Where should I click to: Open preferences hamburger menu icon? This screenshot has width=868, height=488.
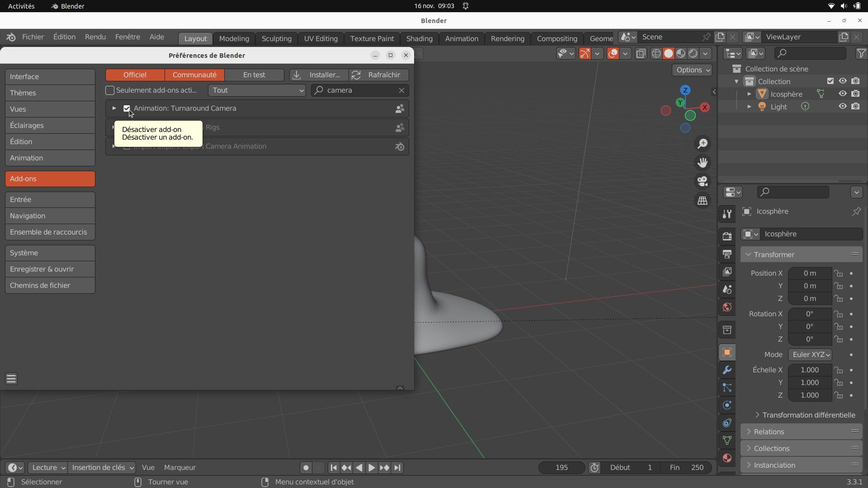tap(11, 379)
